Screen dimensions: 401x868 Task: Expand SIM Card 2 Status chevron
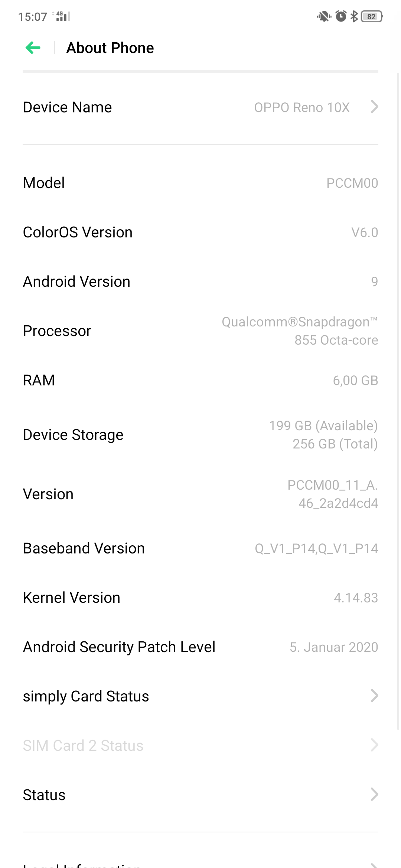[374, 745]
